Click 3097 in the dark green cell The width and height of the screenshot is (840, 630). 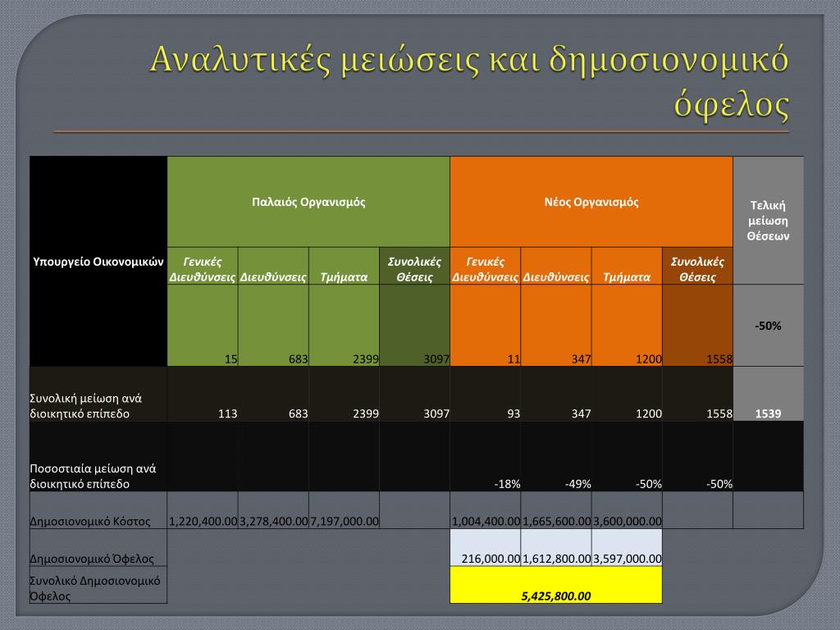(x=436, y=359)
